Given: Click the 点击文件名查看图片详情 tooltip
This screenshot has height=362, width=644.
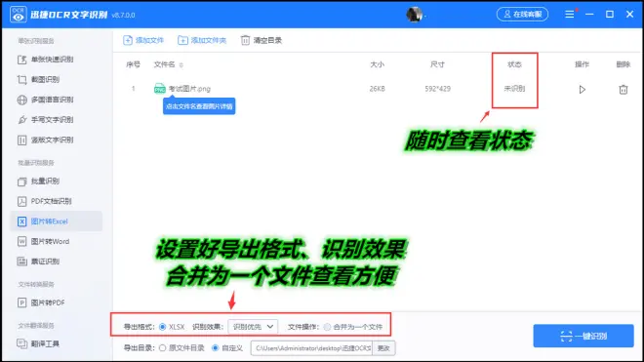Looking at the screenshot, I should [199, 106].
